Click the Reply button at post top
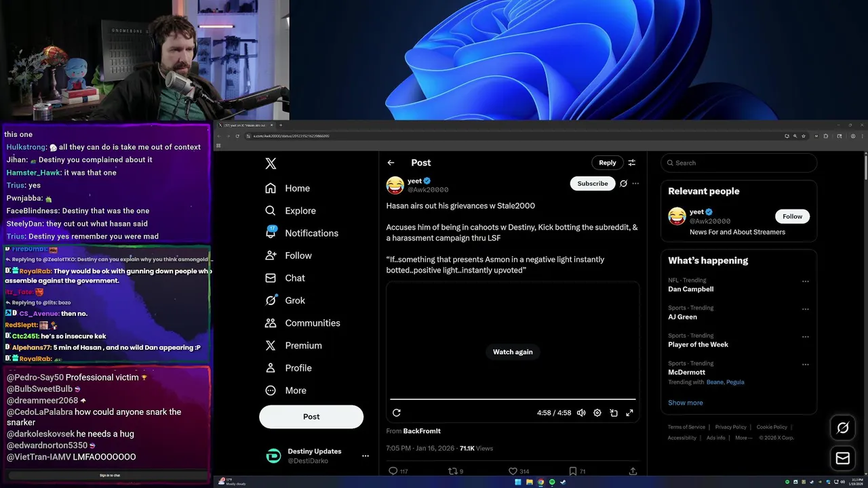The width and height of the screenshot is (868, 488). pyautogui.click(x=608, y=163)
